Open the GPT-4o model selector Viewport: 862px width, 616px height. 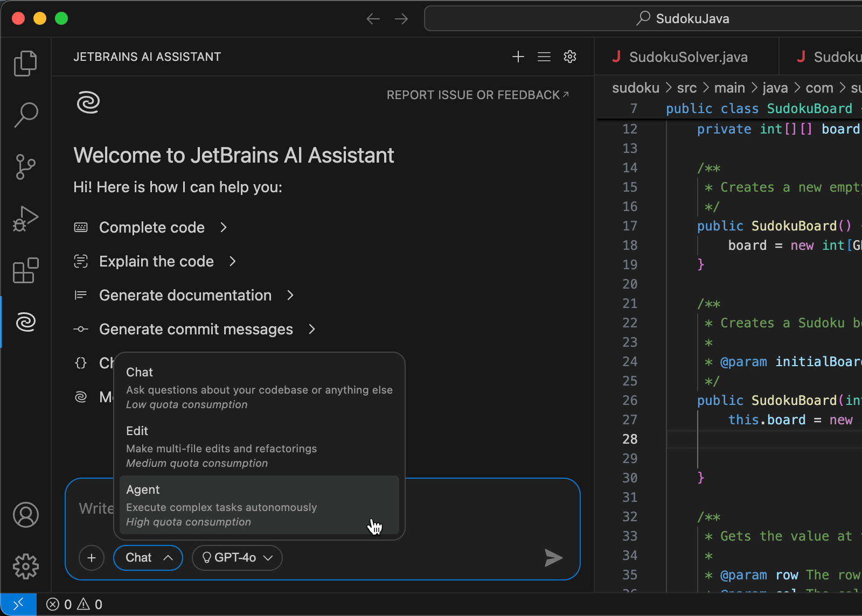[237, 558]
